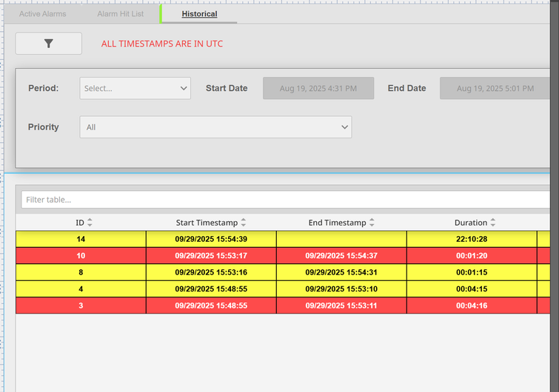Image resolution: width=559 pixels, height=392 pixels.
Task: Select yellow alarm row with ID 4
Action: click(x=80, y=288)
